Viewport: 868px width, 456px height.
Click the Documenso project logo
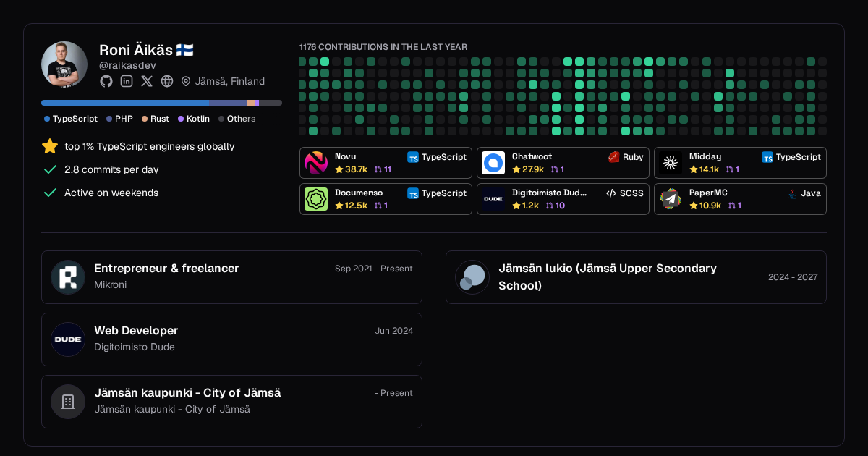pyautogui.click(x=316, y=199)
